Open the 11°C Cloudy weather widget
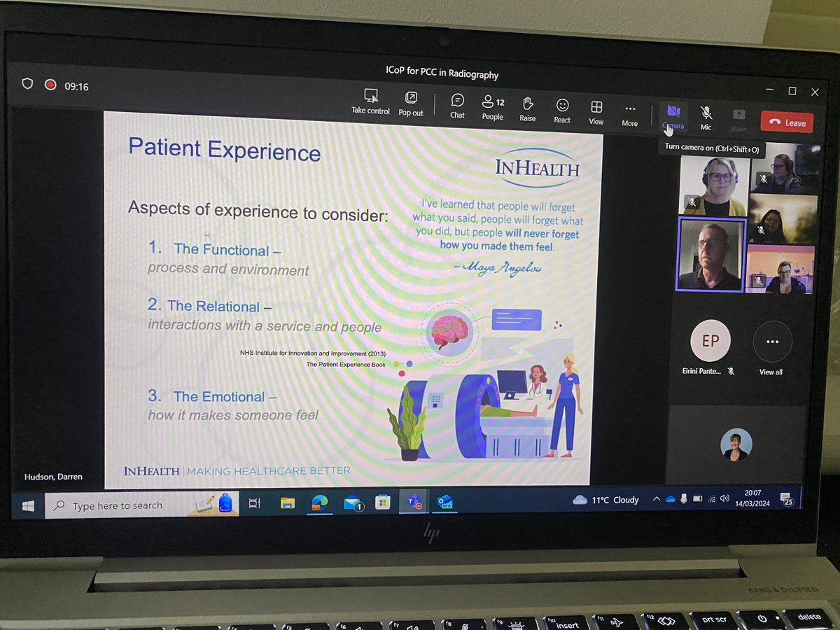Screen dimensions: 840x630 pos(606,500)
